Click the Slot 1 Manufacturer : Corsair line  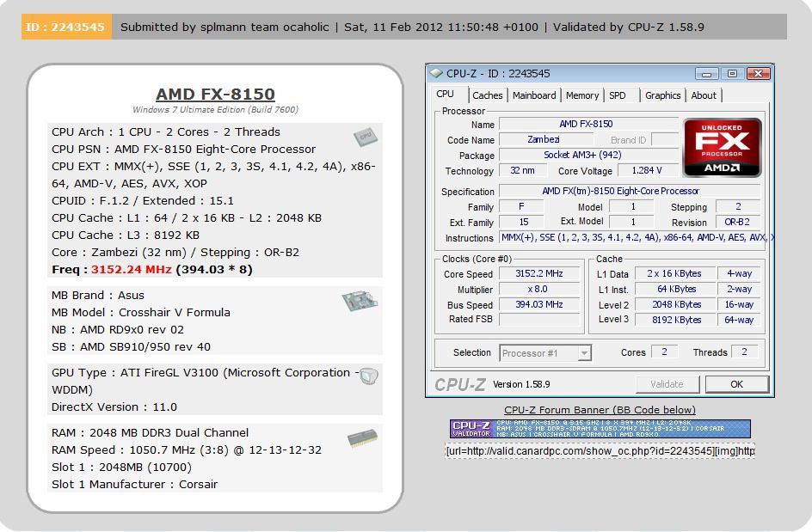tap(135, 485)
